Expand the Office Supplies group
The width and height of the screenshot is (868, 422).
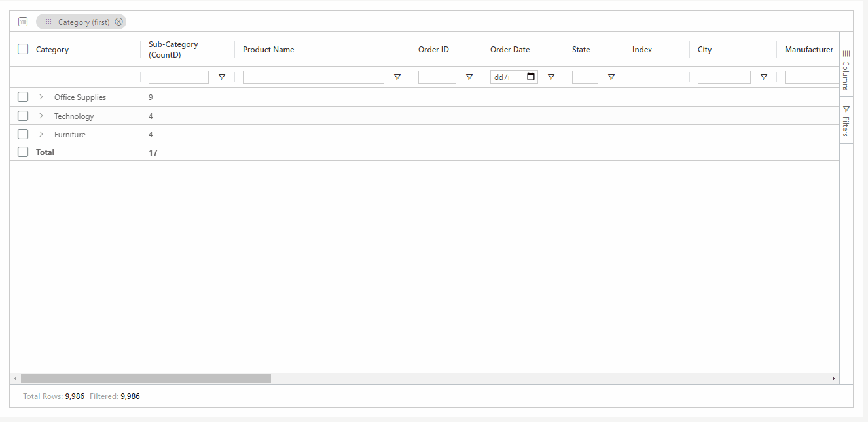(x=41, y=97)
